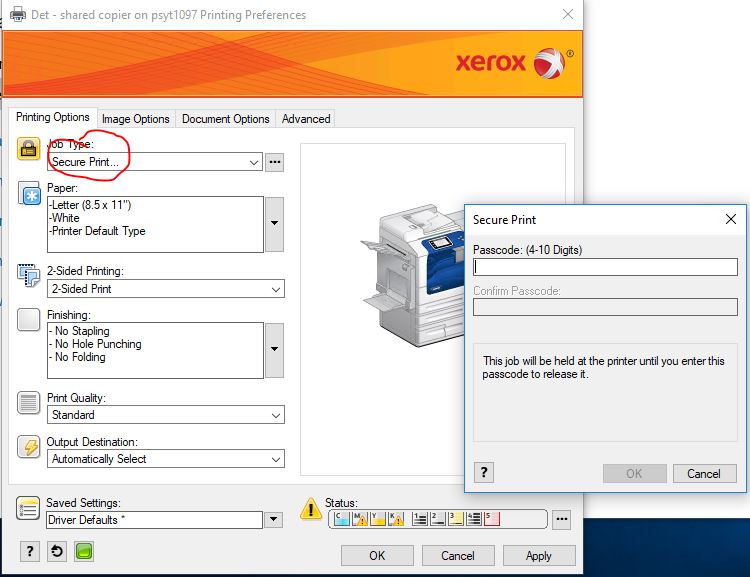
Task: Click the 'Passcode: (4-10 Digits)' label
Action: point(528,250)
